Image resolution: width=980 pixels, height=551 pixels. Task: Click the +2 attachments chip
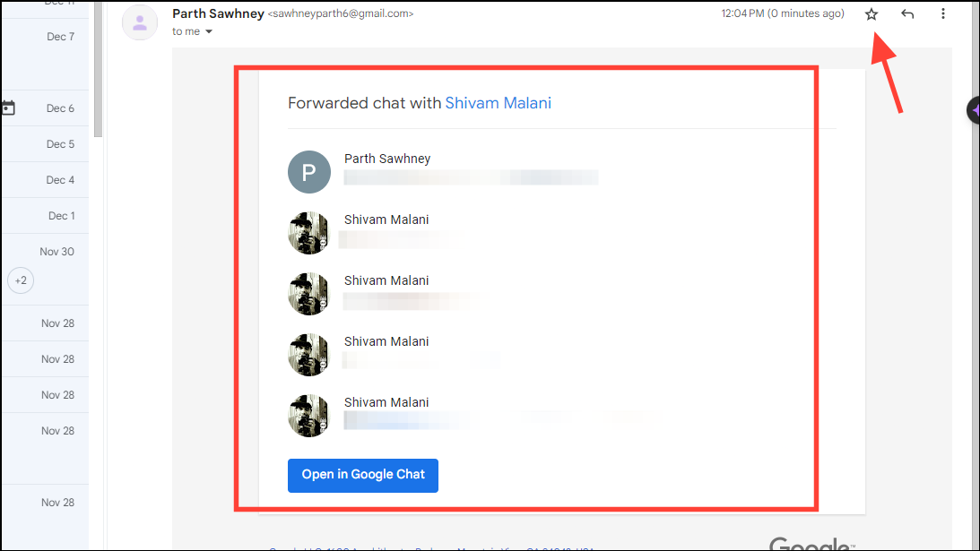[x=21, y=280]
